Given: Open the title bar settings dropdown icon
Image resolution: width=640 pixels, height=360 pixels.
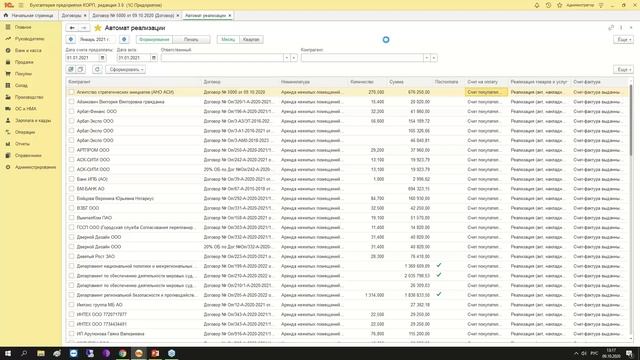Looking at the screenshot, I should click(601, 5).
